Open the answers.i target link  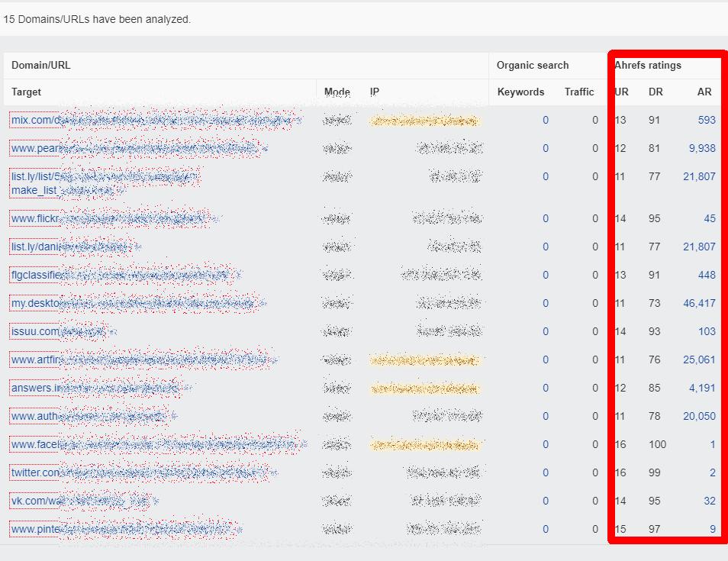(101, 389)
